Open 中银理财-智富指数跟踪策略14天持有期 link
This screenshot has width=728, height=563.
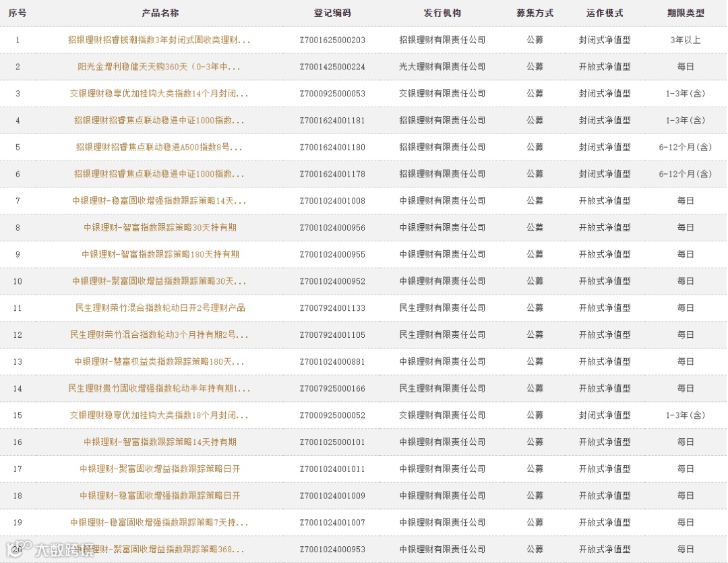pos(160,442)
